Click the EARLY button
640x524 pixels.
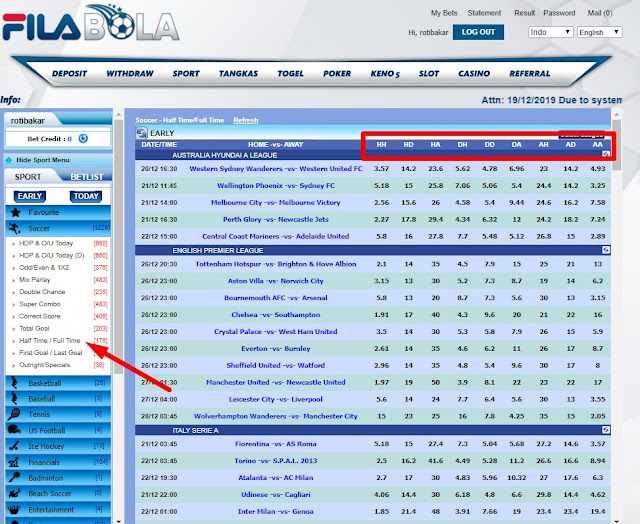click(30, 196)
